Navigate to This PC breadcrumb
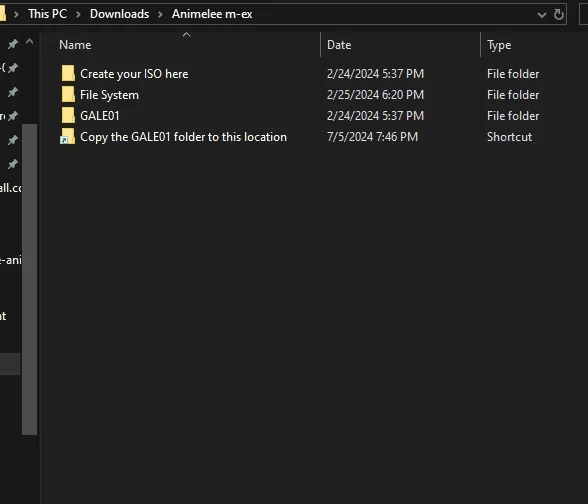This screenshot has height=504, width=588. click(x=48, y=14)
